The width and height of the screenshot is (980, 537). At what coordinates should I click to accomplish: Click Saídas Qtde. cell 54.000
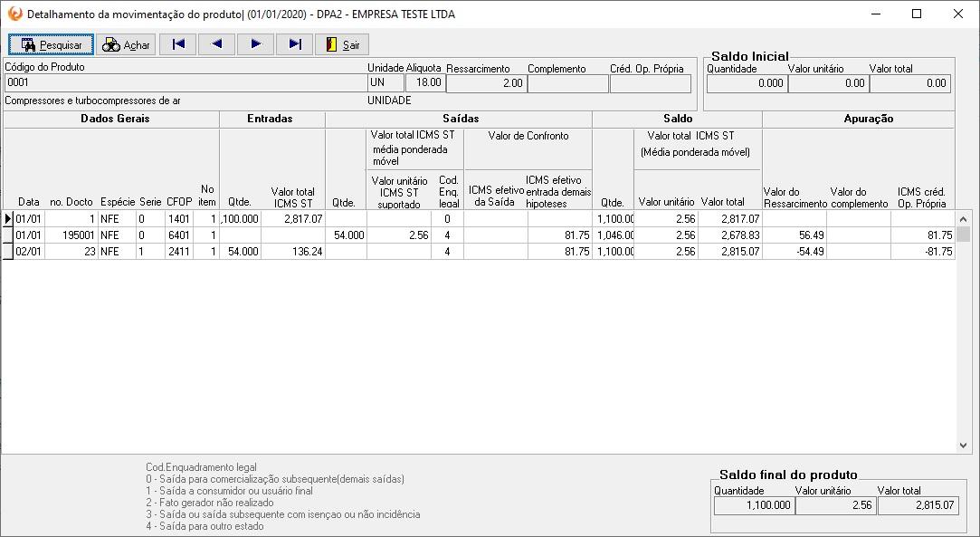pos(347,235)
